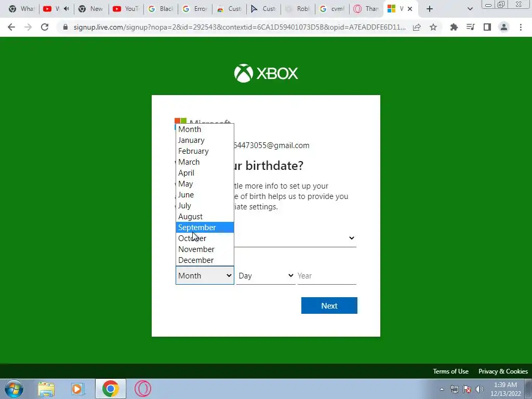Open the network tray icon
The height and width of the screenshot is (399, 532).
pos(454,389)
